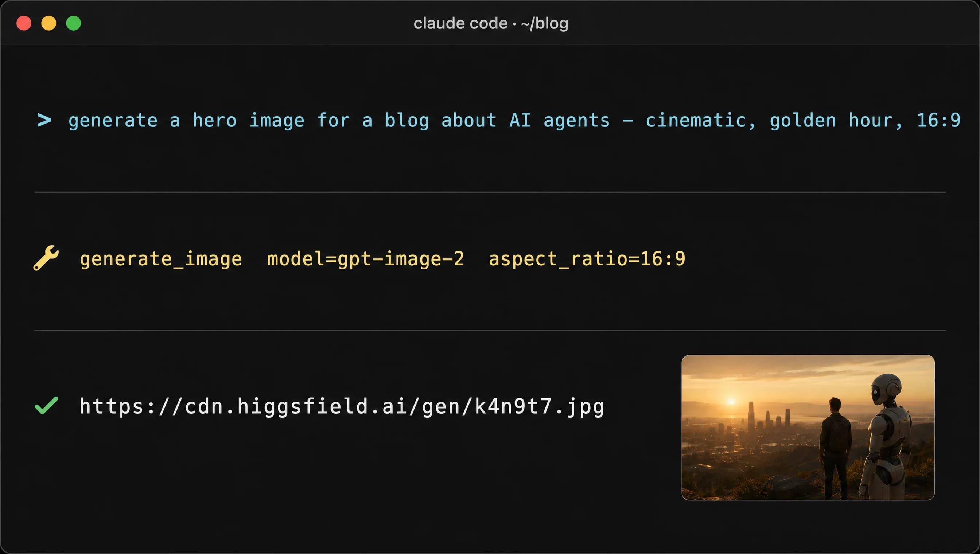Click the green checkmark success icon

point(46,405)
